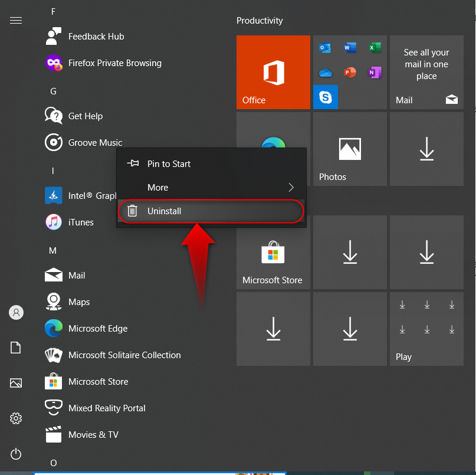Open the PowerPoint icon in the tile folder
476x475 pixels.
(350, 73)
